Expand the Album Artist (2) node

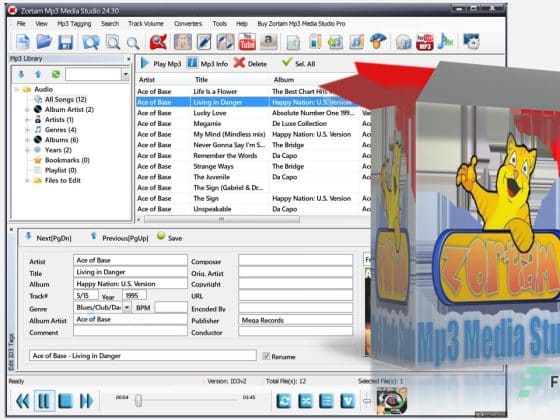[27, 110]
